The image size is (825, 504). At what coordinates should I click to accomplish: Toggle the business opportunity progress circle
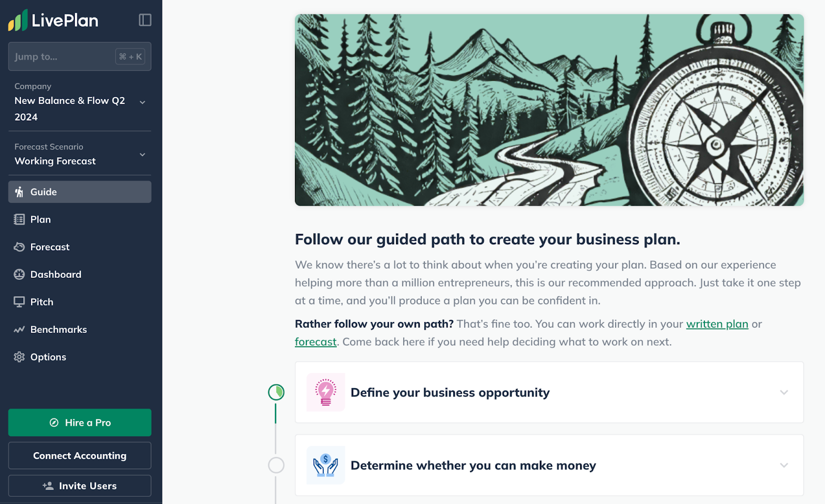pos(276,392)
